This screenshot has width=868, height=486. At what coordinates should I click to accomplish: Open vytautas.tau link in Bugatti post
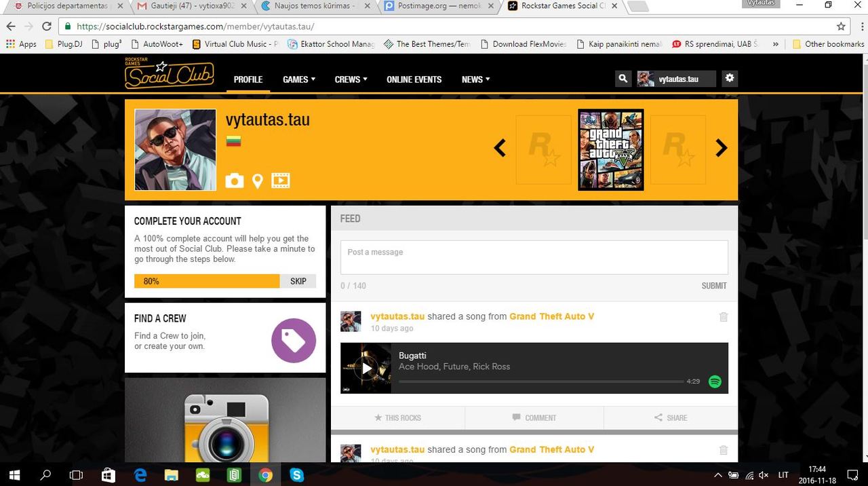coord(397,316)
